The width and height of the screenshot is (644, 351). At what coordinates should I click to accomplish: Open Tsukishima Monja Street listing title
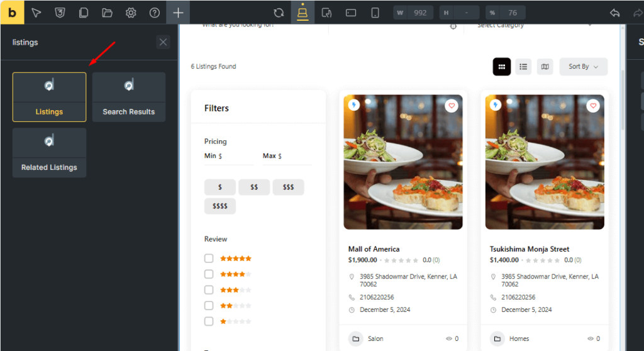click(x=530, y=249)
